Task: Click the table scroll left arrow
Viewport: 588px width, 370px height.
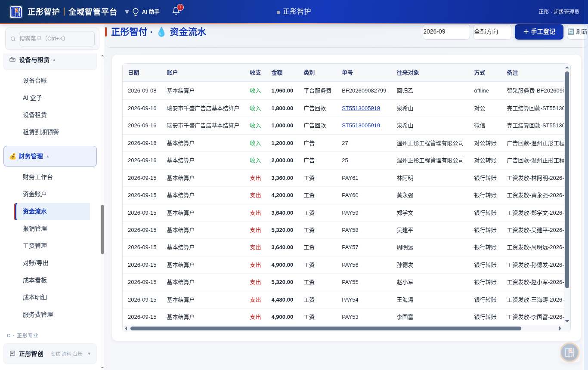Action: click(126, 328)
